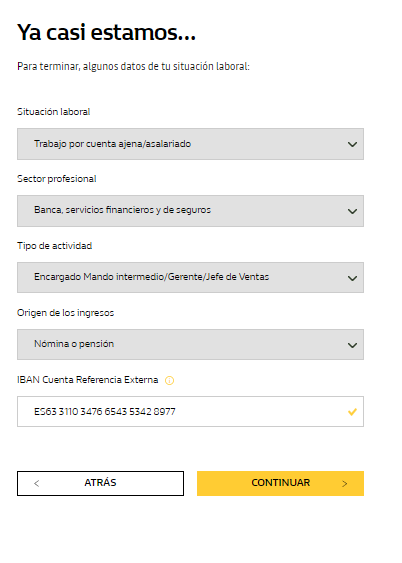Click into the IBAN number input field
Viewport: 402px width, 563px height.
[x=190, y=411]
